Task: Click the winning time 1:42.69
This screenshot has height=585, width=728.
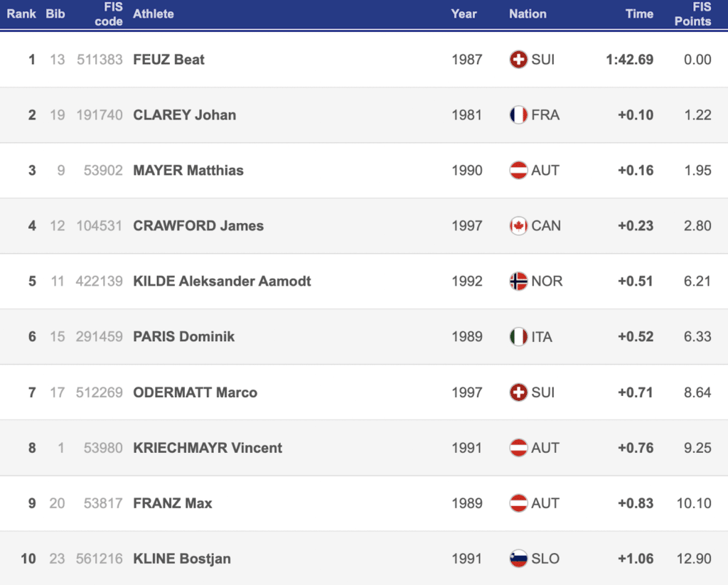Action: [629, 60]
